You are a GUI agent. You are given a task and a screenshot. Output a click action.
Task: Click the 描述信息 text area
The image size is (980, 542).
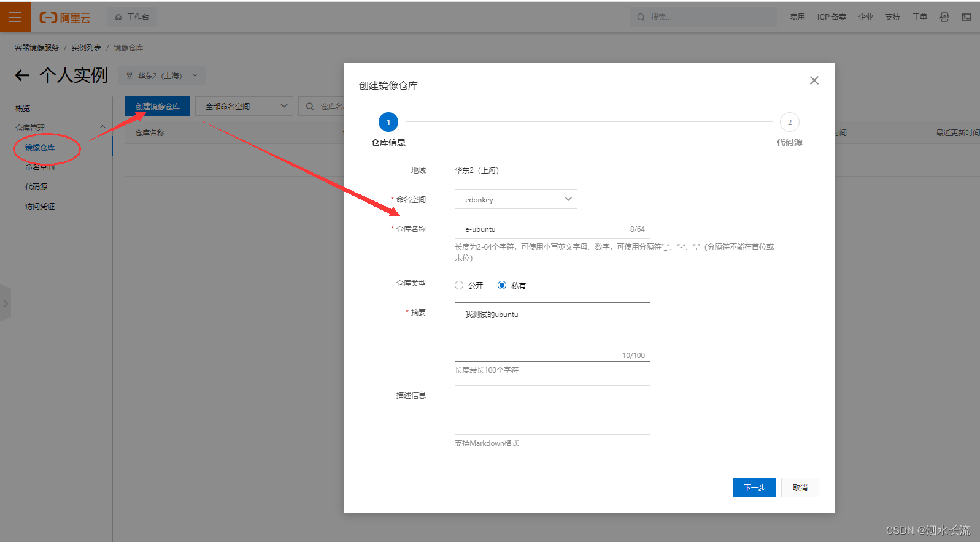[x=552, y=410]
